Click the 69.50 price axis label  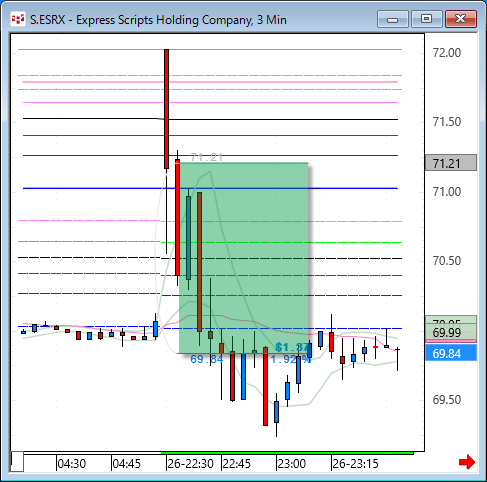(x=447, y=399)
